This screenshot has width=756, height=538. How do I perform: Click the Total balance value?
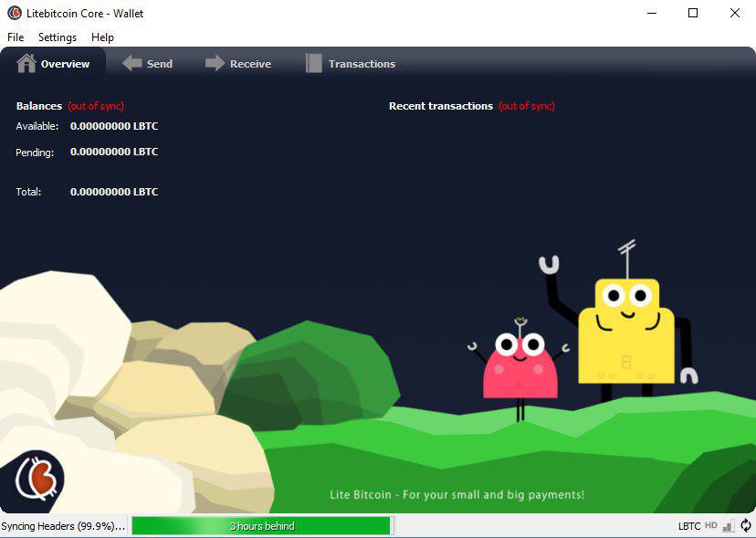(114, 192)
